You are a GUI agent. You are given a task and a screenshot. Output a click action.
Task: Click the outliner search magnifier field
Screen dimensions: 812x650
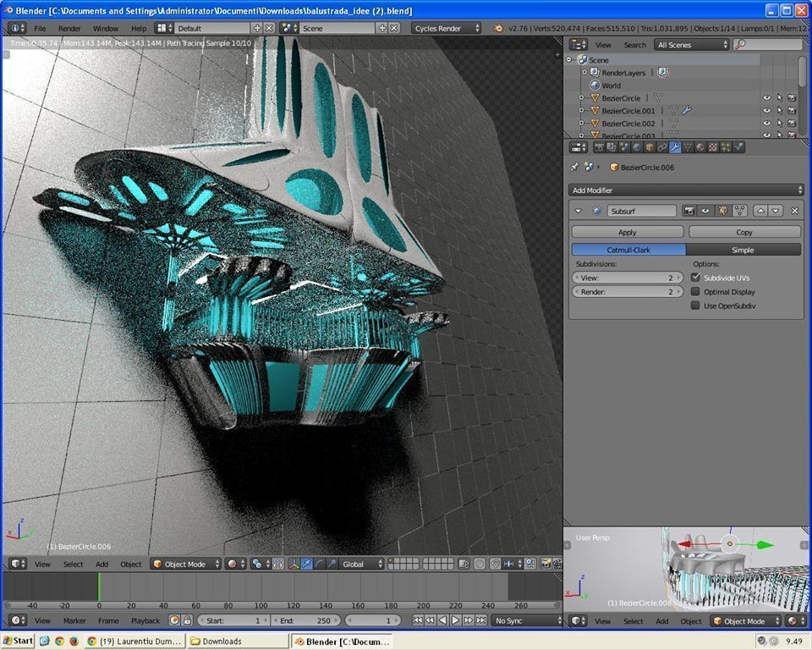click(x=767, y=45)
